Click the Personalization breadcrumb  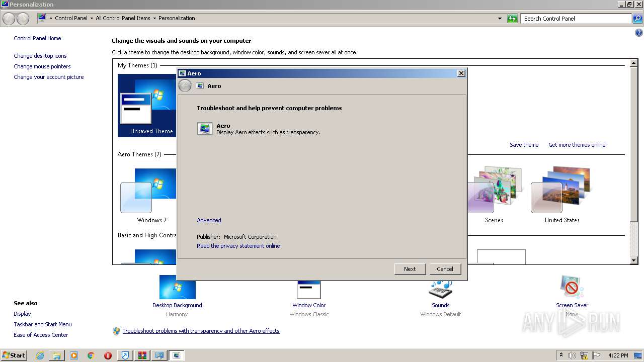coord(177,18)
